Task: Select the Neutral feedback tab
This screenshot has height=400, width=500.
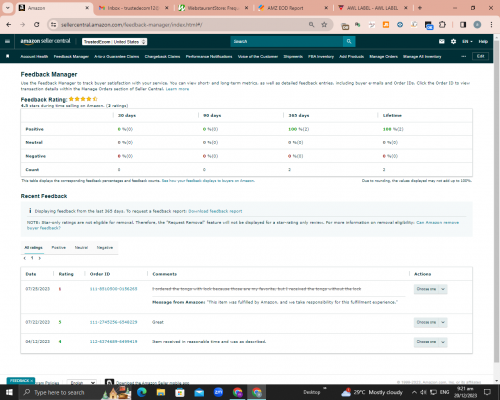Action: click(x=81, y=247)
